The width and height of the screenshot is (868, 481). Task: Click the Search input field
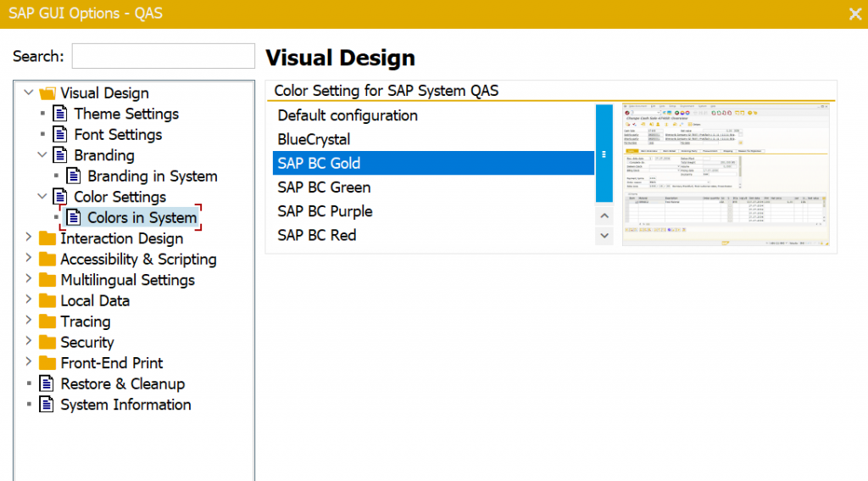point(163,56)
